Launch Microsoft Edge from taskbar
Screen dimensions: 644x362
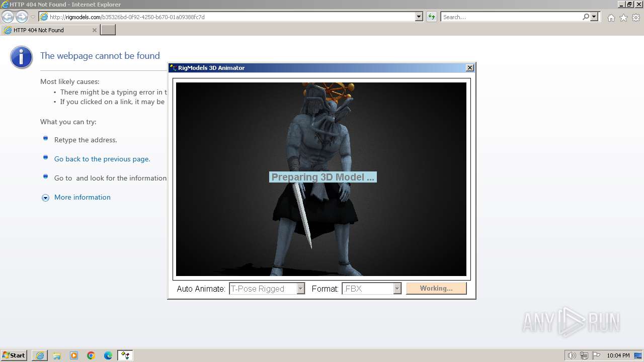coord(108,355)
